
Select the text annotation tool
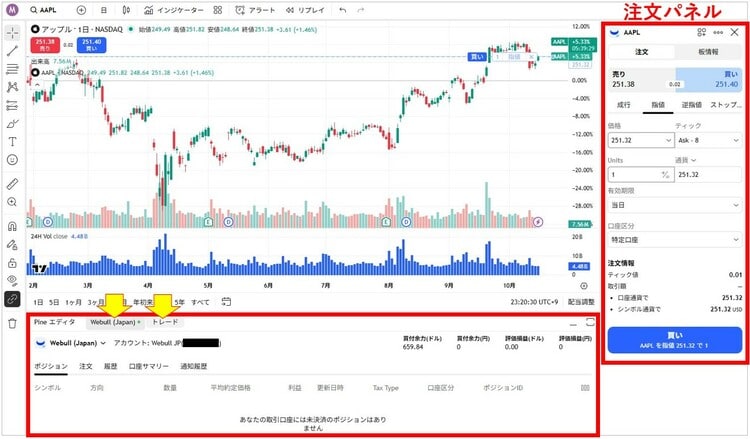(12, 141)
